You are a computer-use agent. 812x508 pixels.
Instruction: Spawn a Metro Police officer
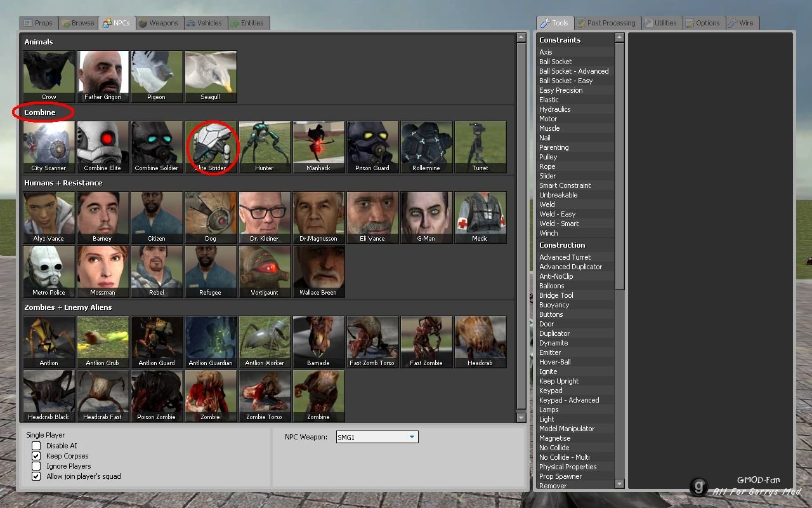tap(49, 271)
